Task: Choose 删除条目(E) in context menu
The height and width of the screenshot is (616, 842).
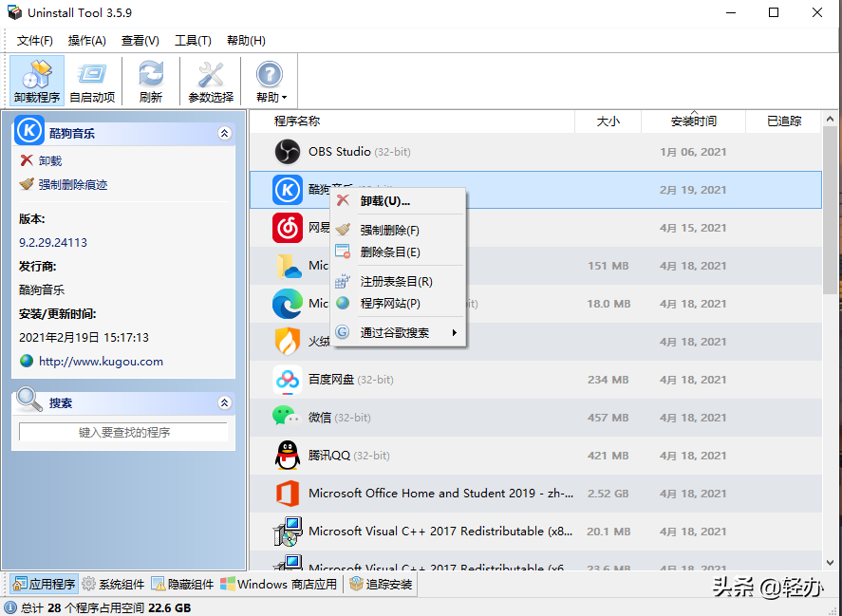Action: point(398,252)
